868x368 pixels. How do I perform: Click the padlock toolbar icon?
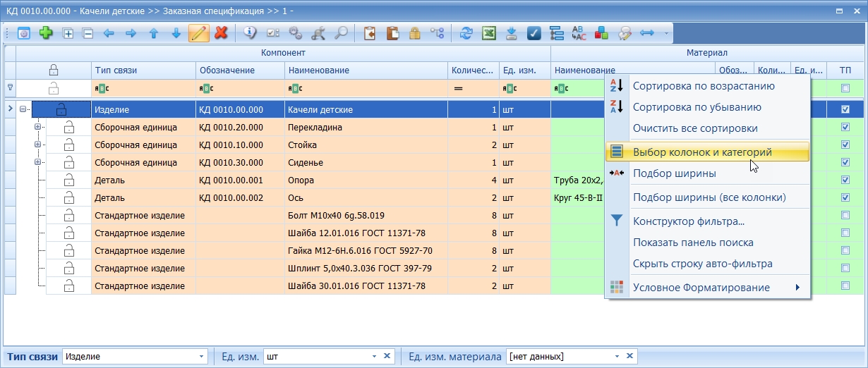pyautogui.click(x=415, y=33)
